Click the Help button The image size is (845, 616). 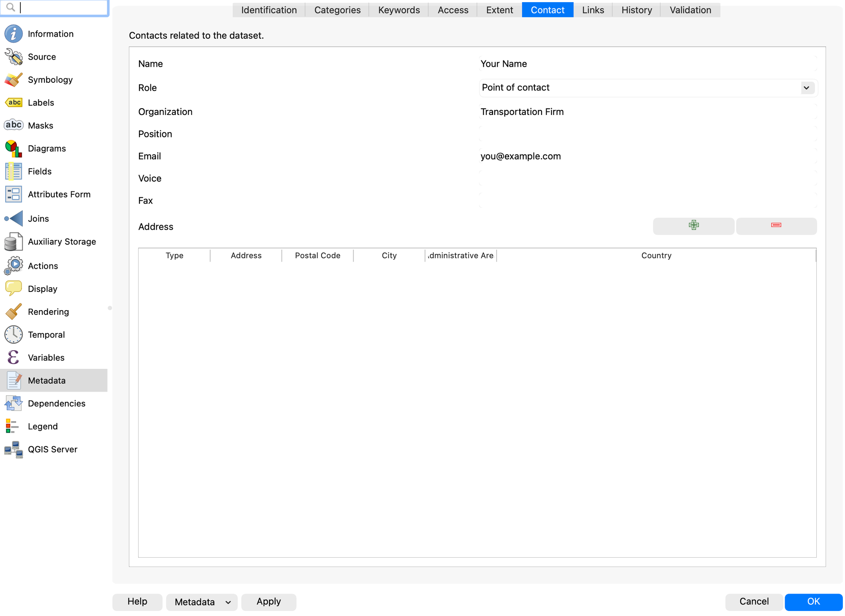(137, 602)
